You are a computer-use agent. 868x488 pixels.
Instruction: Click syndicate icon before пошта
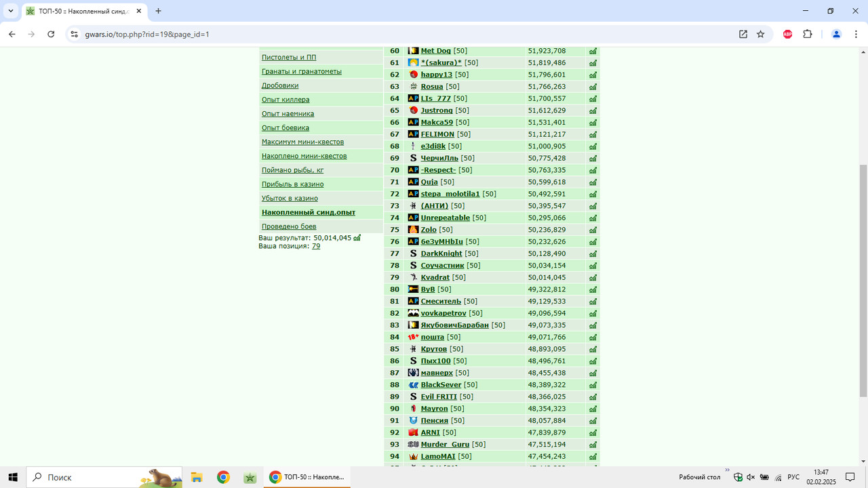tap(414, 337)
